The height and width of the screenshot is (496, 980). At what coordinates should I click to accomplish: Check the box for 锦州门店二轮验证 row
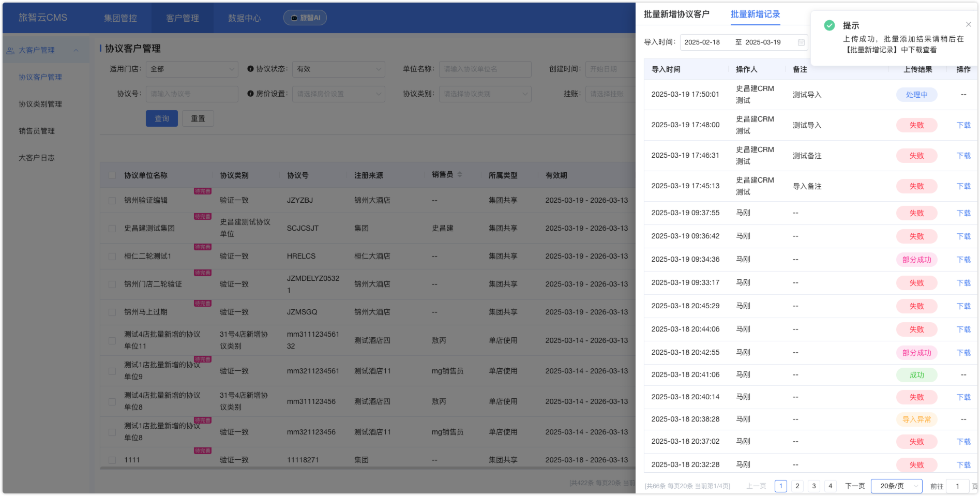[112, 284]
